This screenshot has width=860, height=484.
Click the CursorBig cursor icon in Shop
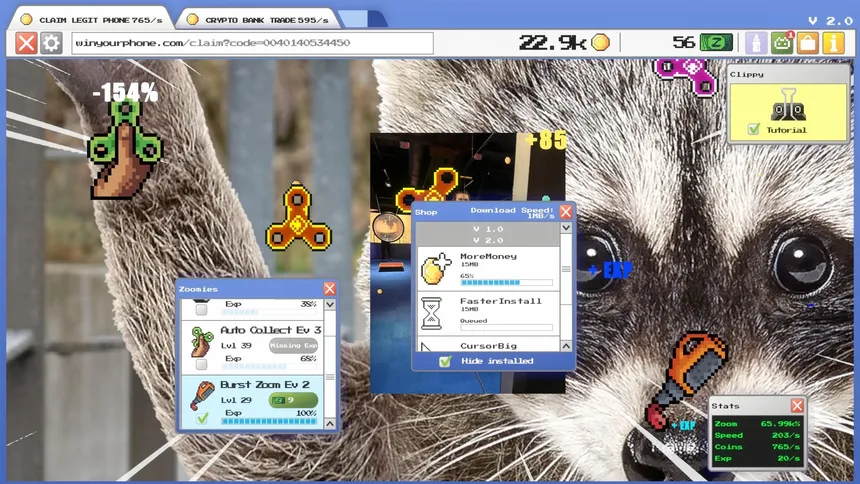click(427, 346)
